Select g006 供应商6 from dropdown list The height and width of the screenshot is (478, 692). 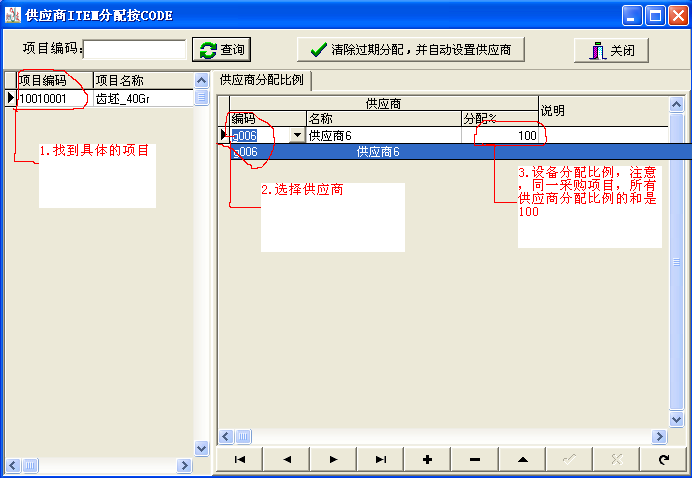pos(459,152)
